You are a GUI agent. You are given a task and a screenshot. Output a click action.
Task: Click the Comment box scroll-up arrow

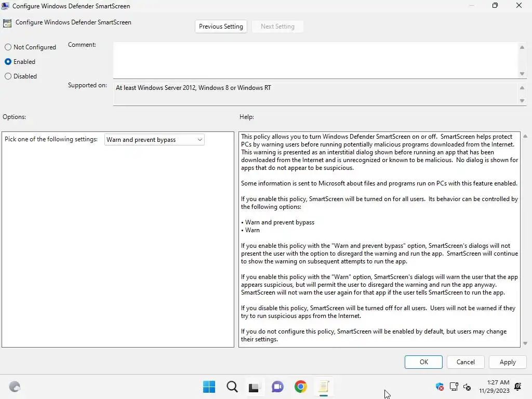522,47
